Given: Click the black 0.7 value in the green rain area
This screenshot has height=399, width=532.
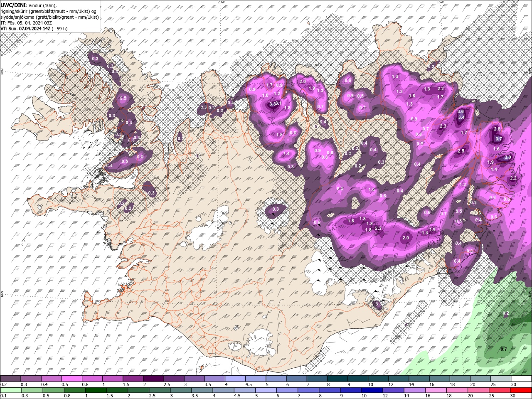Looking at the screenshot, I should point(503,349).
